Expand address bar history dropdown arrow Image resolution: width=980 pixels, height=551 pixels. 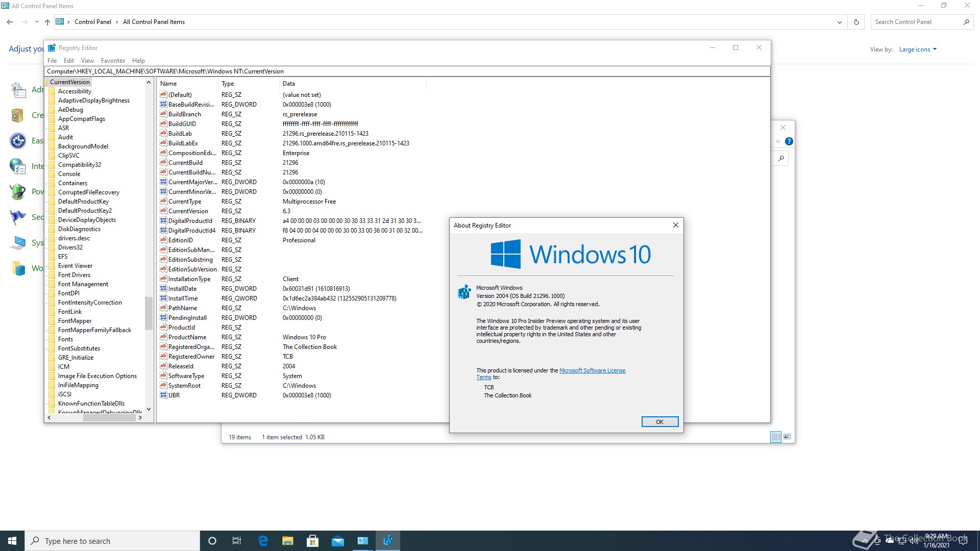839,22
